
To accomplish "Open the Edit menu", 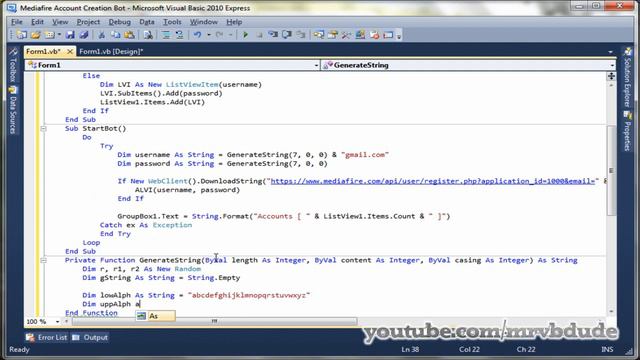I will pos(37,22).
